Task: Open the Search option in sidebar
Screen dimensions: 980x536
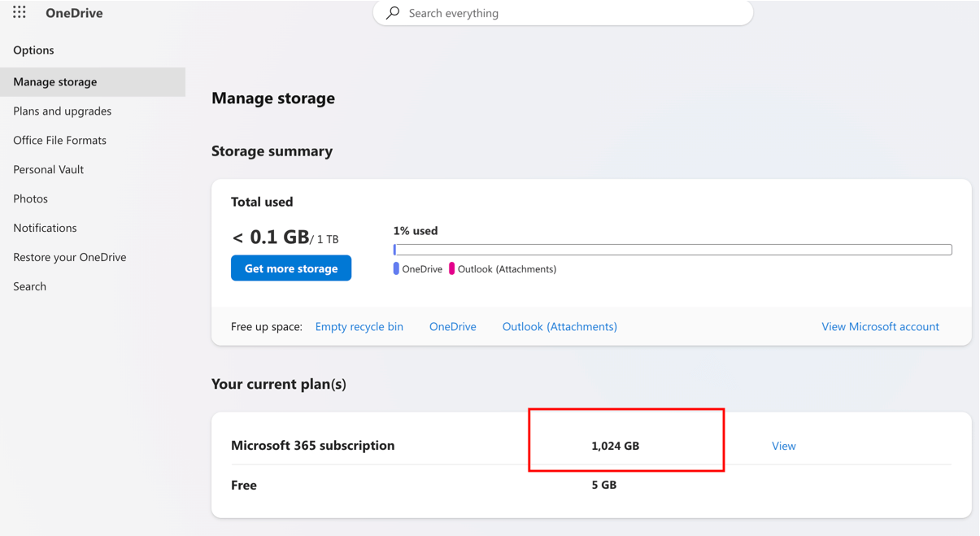Action: (x=29, y=286)
